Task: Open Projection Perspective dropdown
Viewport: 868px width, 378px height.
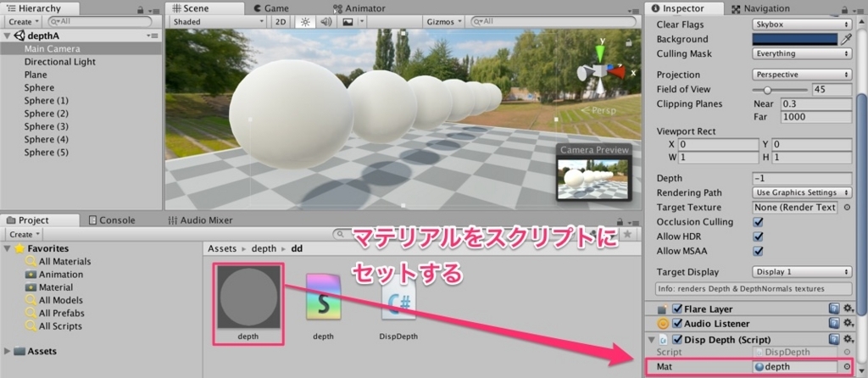Action: [x=802, y=75]
